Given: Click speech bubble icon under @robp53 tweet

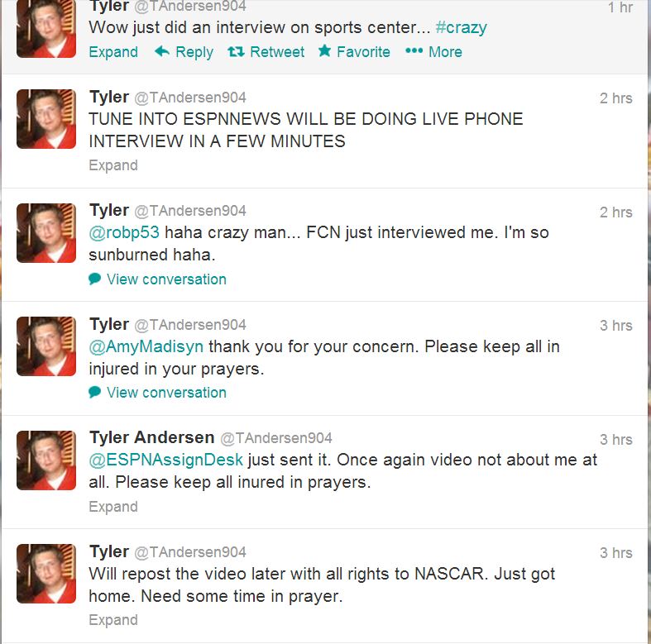Looking at the screenshot, I should 94,279.
